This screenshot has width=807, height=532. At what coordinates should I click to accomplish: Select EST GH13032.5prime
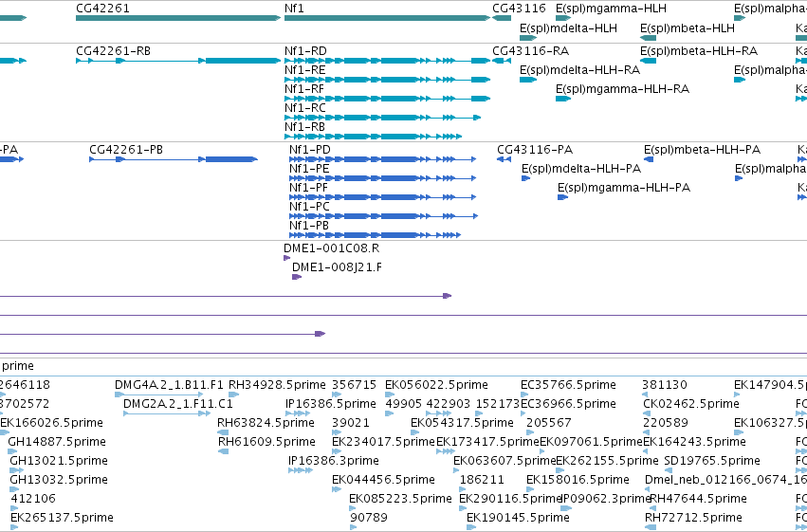(x=15, y=490)
